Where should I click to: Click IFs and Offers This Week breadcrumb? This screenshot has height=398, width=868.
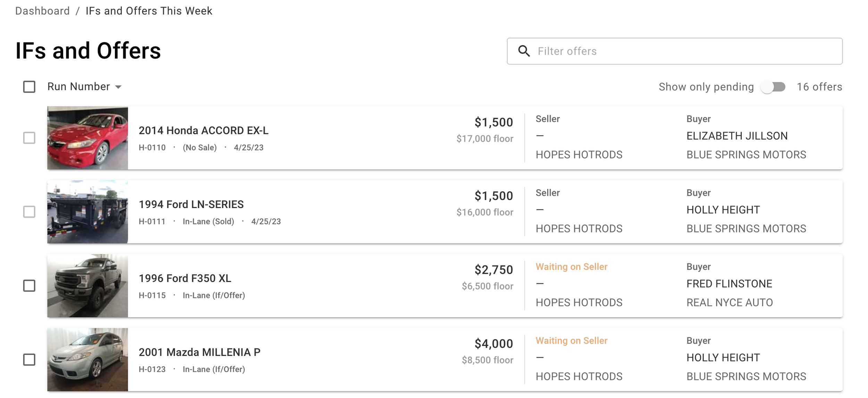pos(149,11)
